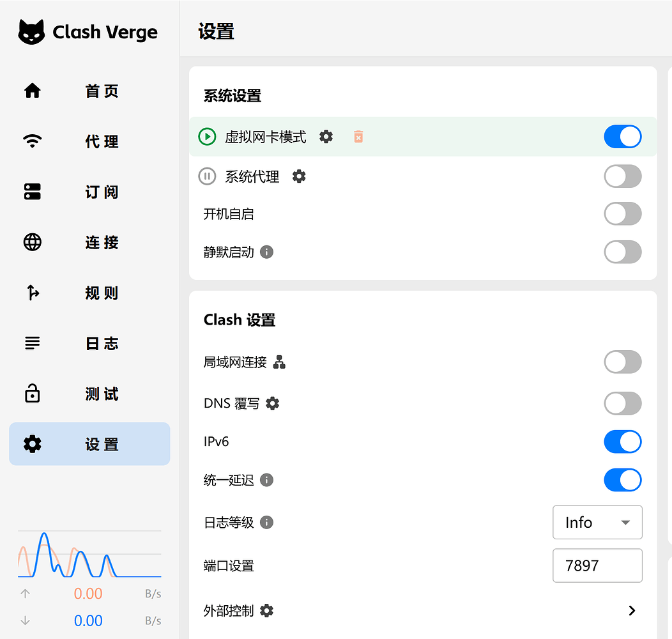Click the pause icon beside 系统代理
This screenshot has width=672, height=639.
(207, 176)
